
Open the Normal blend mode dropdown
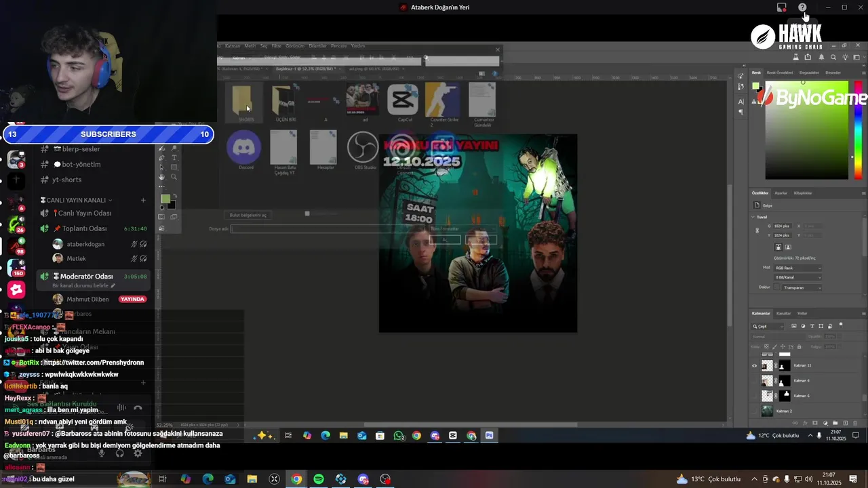click(778, 337)
